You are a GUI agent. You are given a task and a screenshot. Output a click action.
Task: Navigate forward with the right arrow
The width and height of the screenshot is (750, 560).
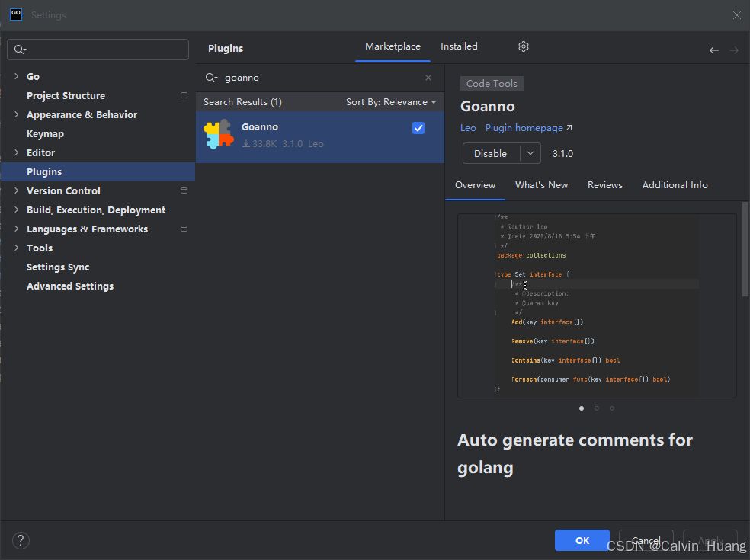click(x=734, y=50)
